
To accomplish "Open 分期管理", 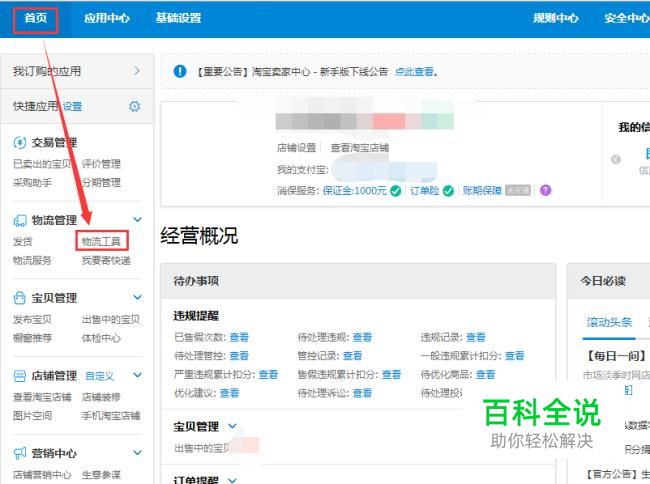I will click(x=101, y=182).
